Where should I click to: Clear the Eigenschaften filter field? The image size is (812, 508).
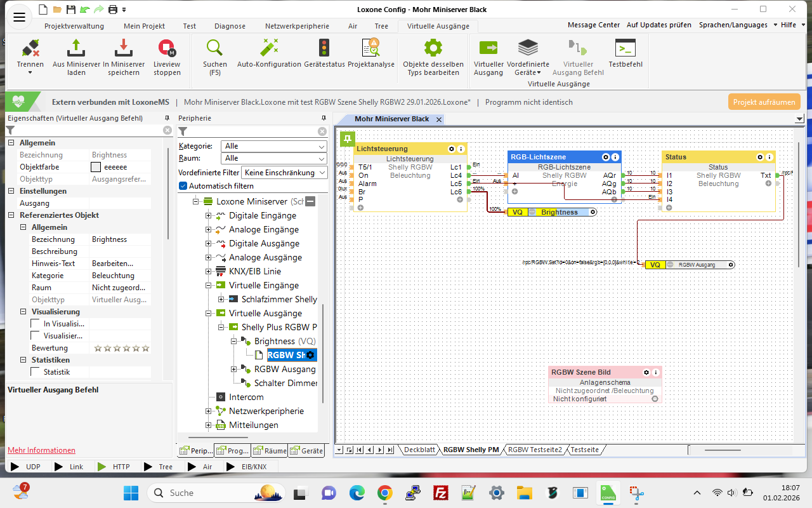[167, 130]
